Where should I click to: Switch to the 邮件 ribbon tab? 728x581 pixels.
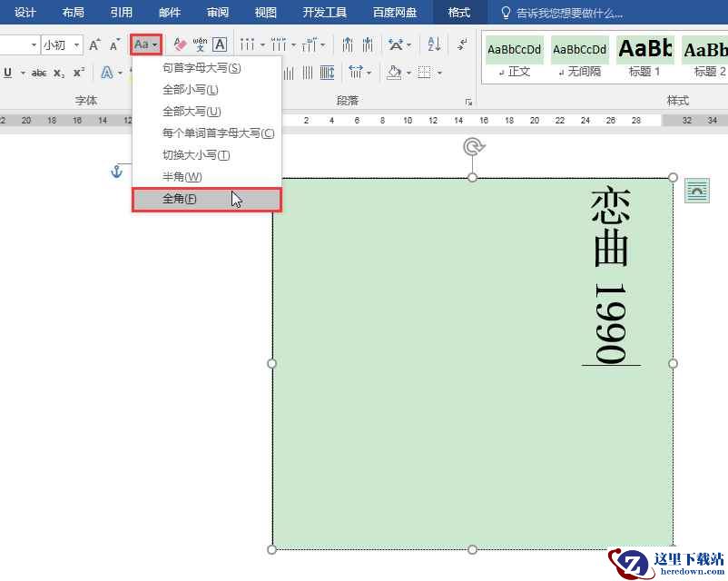170,13
